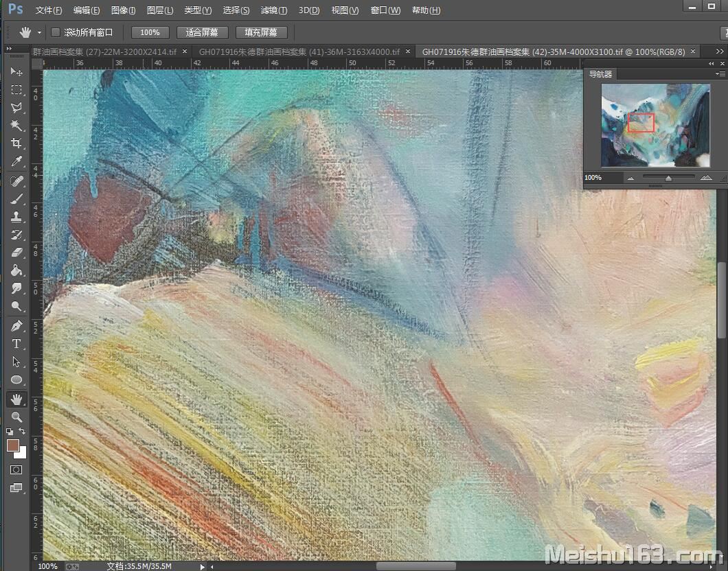Open the 图层 menu
The image size is (728, 571).
pyautogui.click(x=160, y=10)
